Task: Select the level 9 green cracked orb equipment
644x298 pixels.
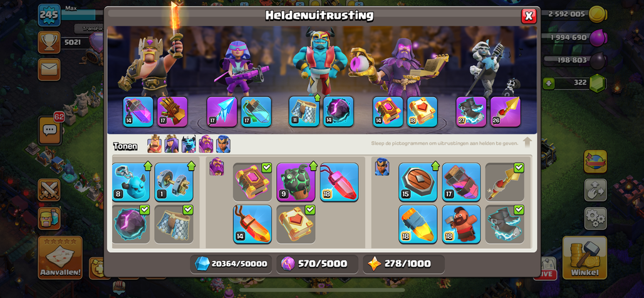Action: click(x=296, y=182)
